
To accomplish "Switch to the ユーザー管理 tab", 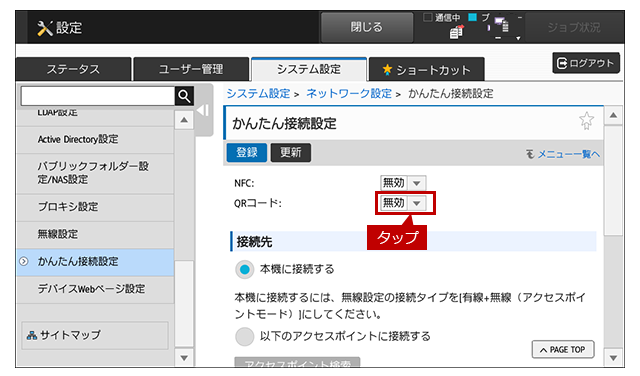I will click(x=191, y=69).
